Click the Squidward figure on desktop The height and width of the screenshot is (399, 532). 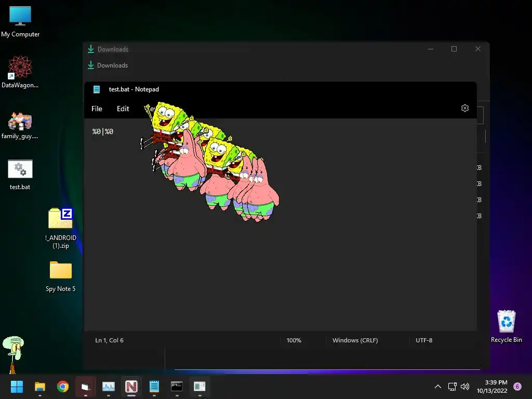pyautogui.click(x=13, y=354)
